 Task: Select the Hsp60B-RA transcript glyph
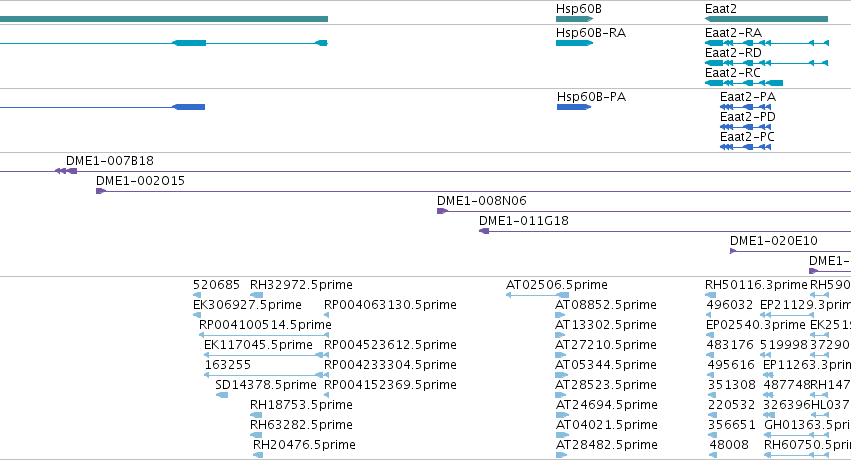pyautogui.click(x=574, y=43)
